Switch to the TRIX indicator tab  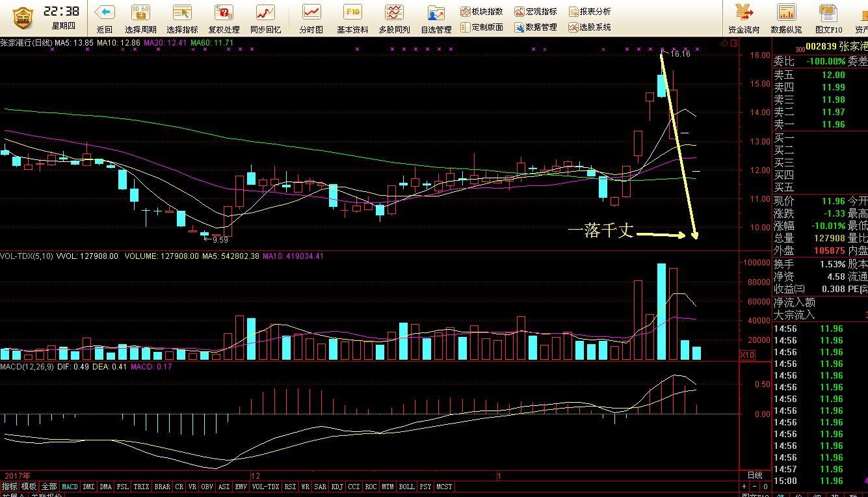[x=142, y=487]
